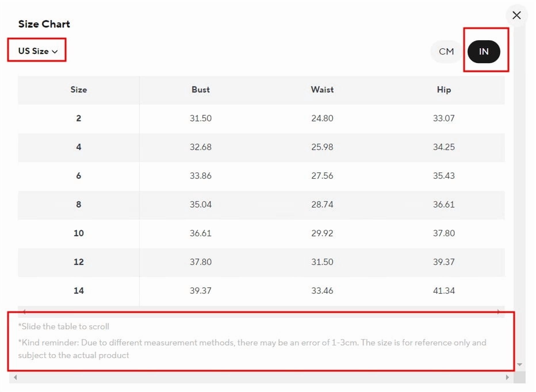Click the Hip column header
The image size is (536, 392).
(444, 90)
